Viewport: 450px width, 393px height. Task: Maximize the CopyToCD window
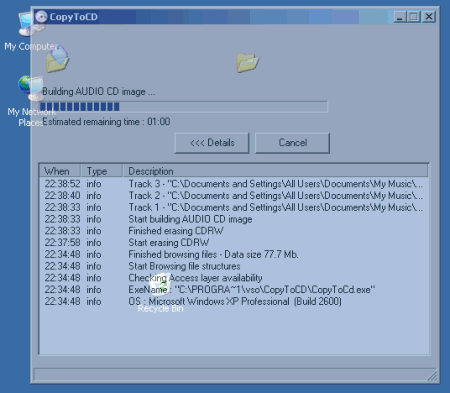coord(414,17)
